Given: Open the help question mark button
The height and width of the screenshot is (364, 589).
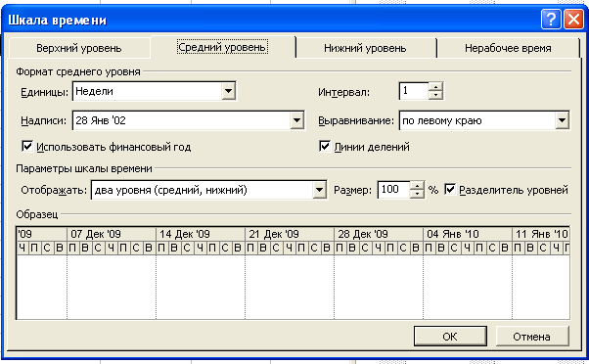Looking at the screenshot, I should [551, 20].
